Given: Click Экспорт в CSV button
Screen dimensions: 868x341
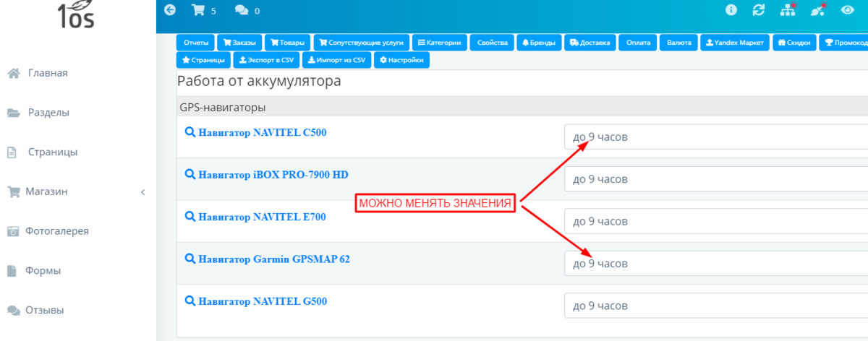Looking at the screenshot, I should pos(266,60).
